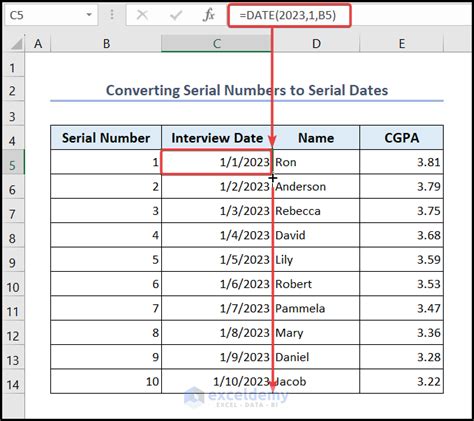The image size is (474, 421).
Task: Click the CGPA cell 3.79
Action: [x=402, y=186]
